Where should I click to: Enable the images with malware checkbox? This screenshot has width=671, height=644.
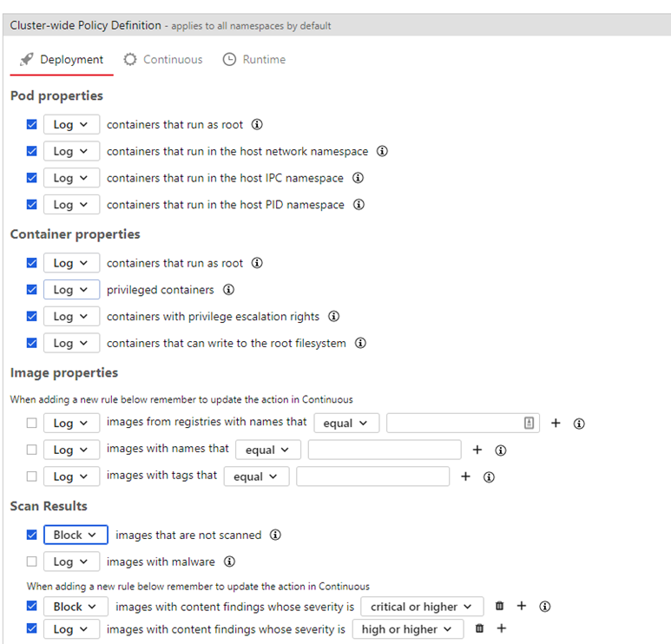pyautogui.click(x=32, y=562)
